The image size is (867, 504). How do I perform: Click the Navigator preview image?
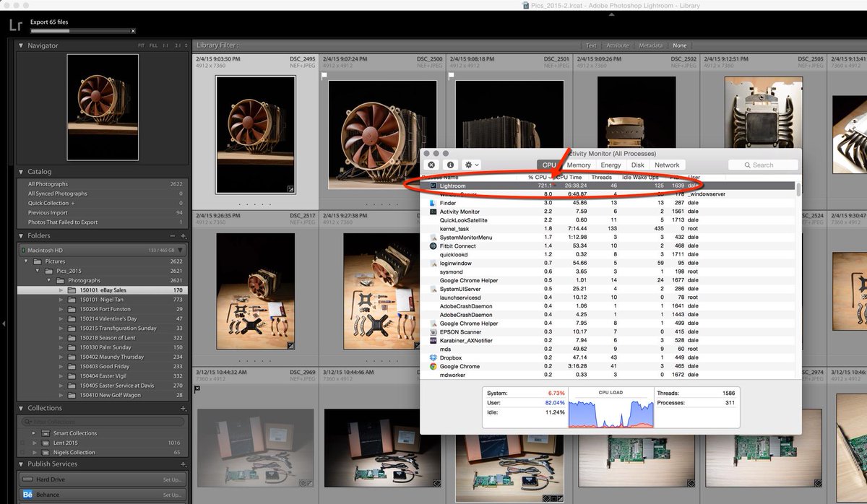click(103, 107)
